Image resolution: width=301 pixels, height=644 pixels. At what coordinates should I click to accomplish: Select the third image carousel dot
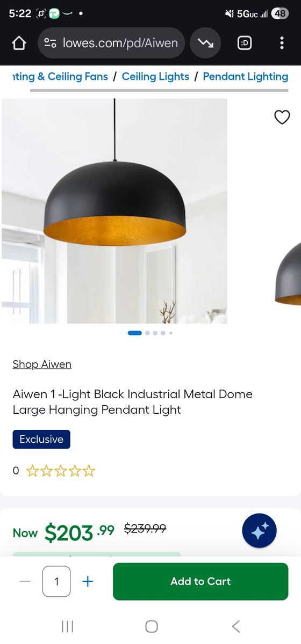click(x=155, y=333)
